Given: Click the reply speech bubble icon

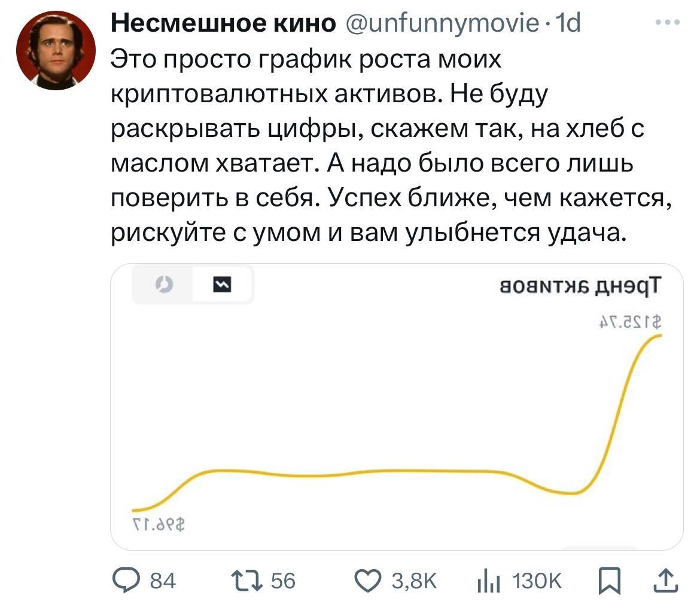Looking at the screenshot, I should (x=126, y=581).
